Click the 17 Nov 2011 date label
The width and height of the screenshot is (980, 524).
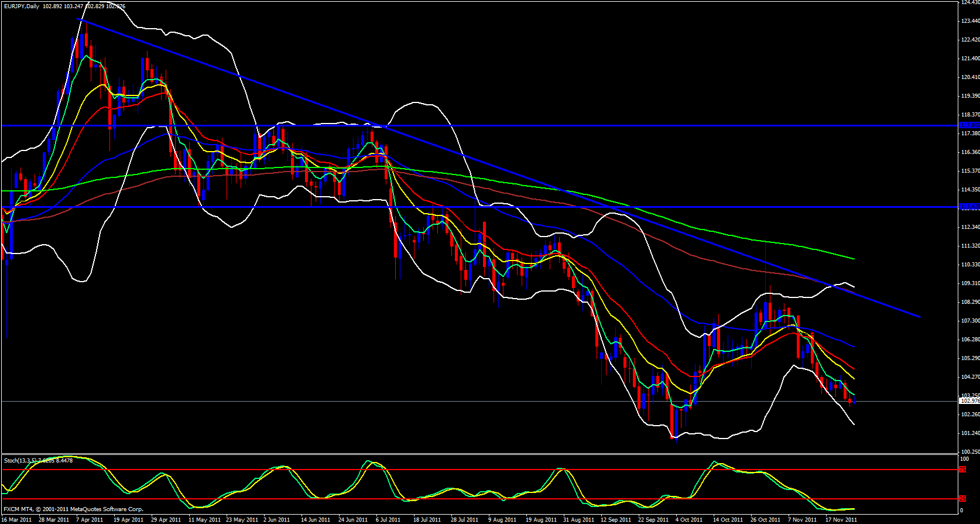(841, 519)
